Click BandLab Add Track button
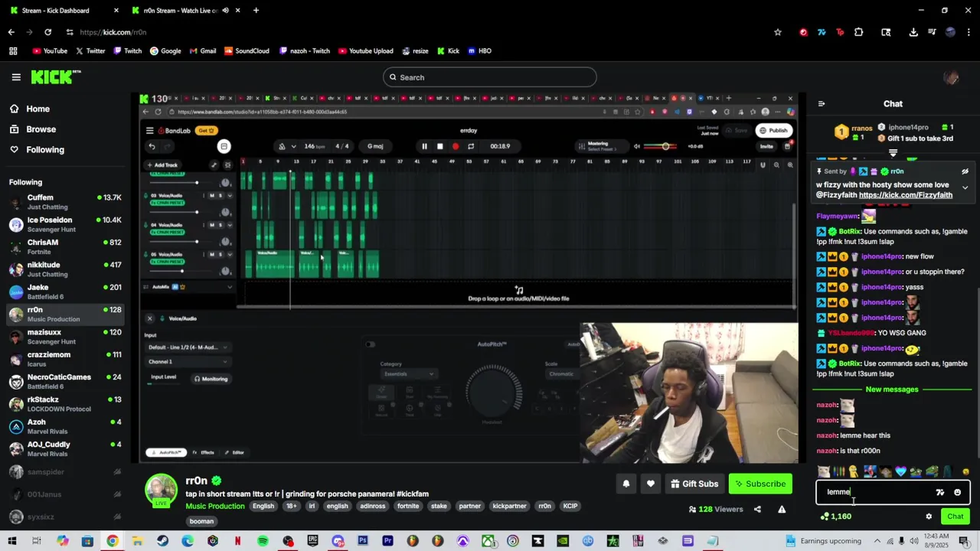 (x=162, y=165)
